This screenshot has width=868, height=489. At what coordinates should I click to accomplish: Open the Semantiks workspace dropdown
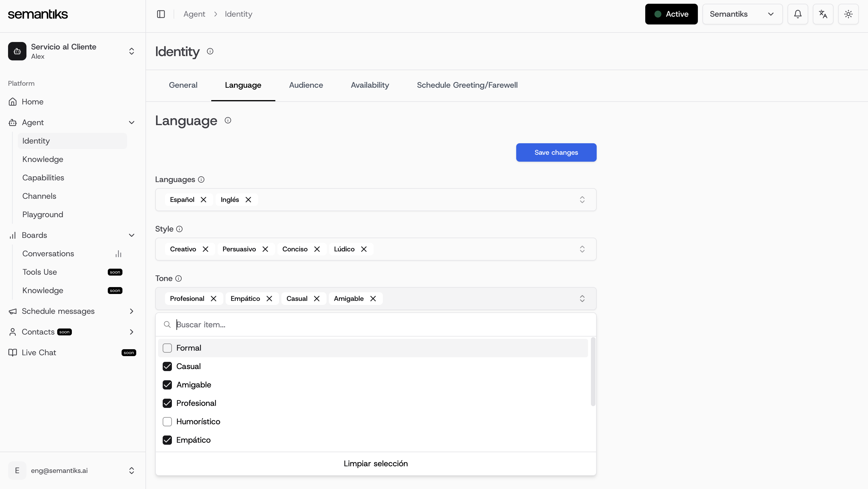742,14
